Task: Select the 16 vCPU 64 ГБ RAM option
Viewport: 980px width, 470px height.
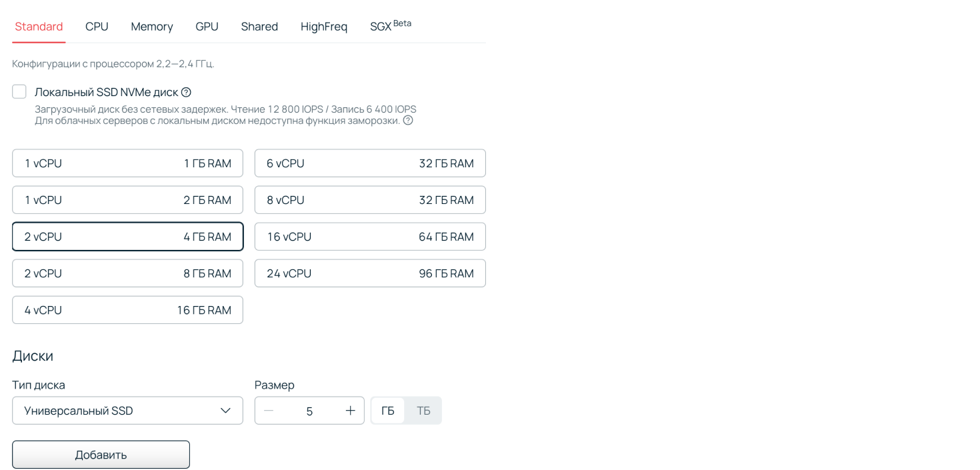Action: pyautogui.click(x=370, y=236)
